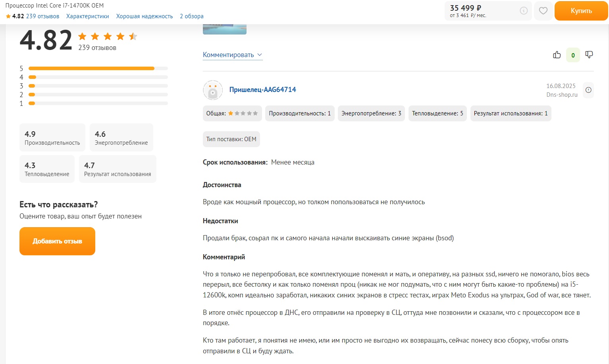Image resolution: width=609 pixels, height=364 pixels.
Task: Open the report icon beside review date
Action: pos(588,90)
